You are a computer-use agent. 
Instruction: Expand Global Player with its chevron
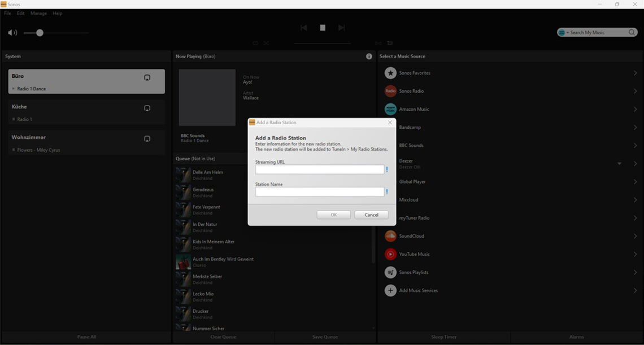pos(635,182)
